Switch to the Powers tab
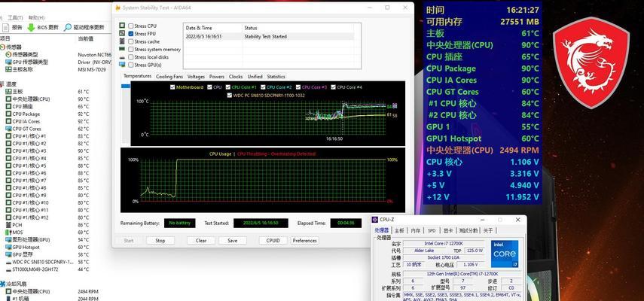 click(217, 77)
